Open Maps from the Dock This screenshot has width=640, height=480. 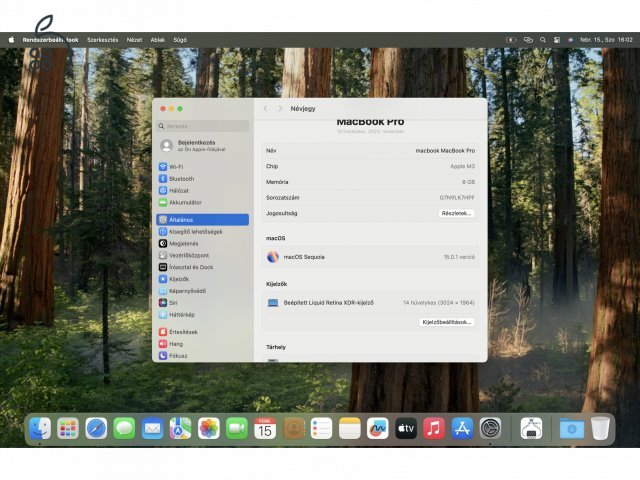(180, 429)
